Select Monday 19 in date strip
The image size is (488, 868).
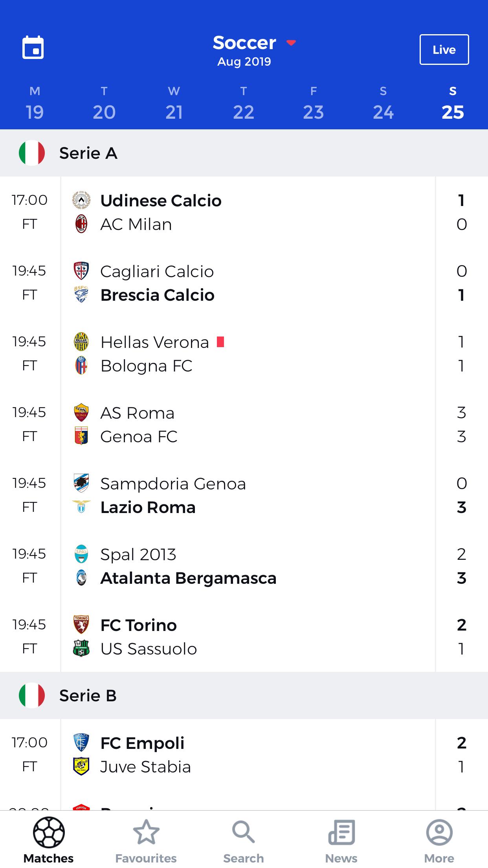(x=35, y=104)
